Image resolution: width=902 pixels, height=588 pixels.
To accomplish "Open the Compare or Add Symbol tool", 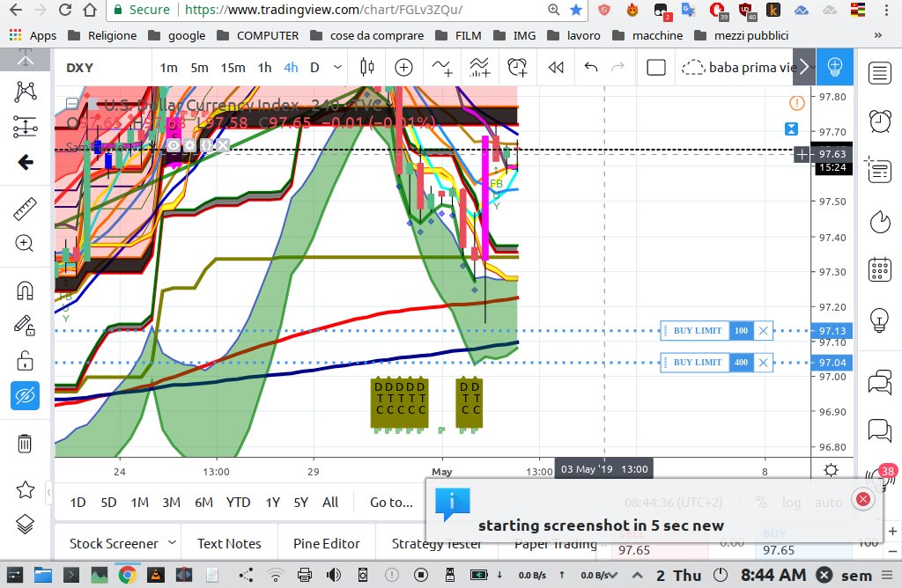I will 403,68.
